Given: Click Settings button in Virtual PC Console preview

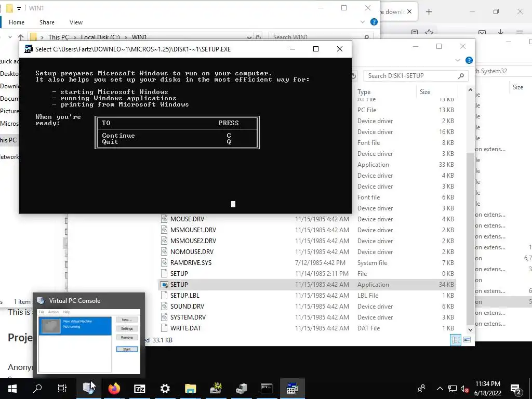Looking at the screenshot, I should [127, 328].
